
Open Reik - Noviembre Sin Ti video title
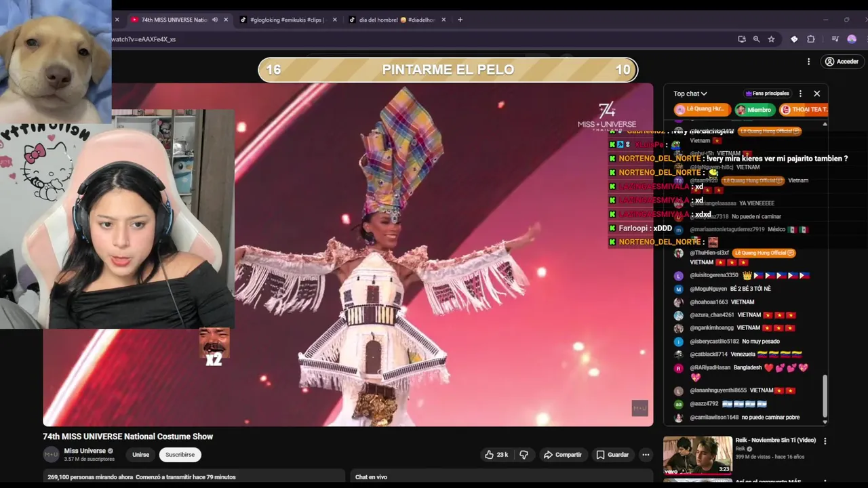776,441
